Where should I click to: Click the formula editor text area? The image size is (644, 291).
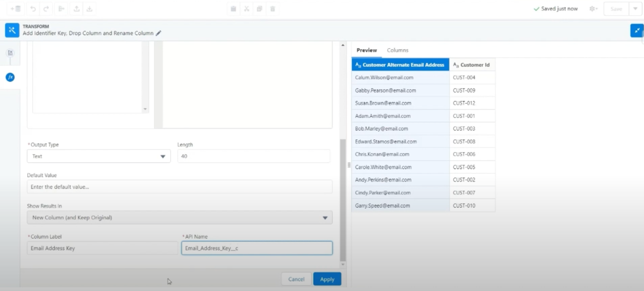point(247,85)
